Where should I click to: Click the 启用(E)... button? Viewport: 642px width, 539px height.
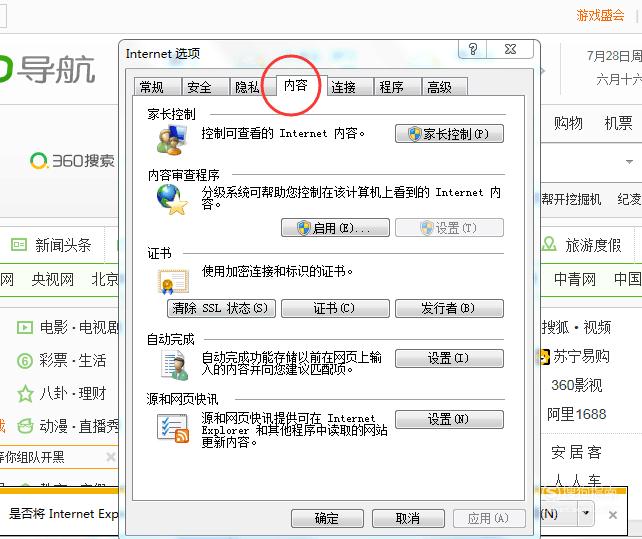click(x=335, y=228)
